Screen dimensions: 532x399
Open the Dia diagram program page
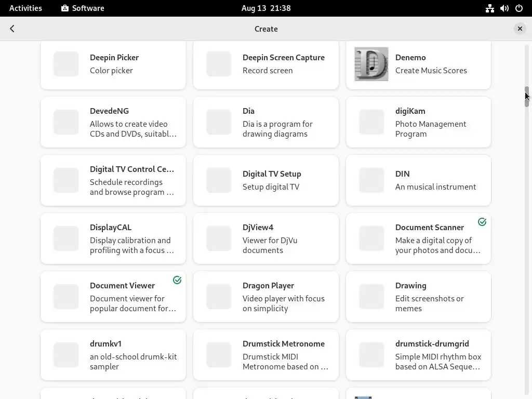coord(266,122)
